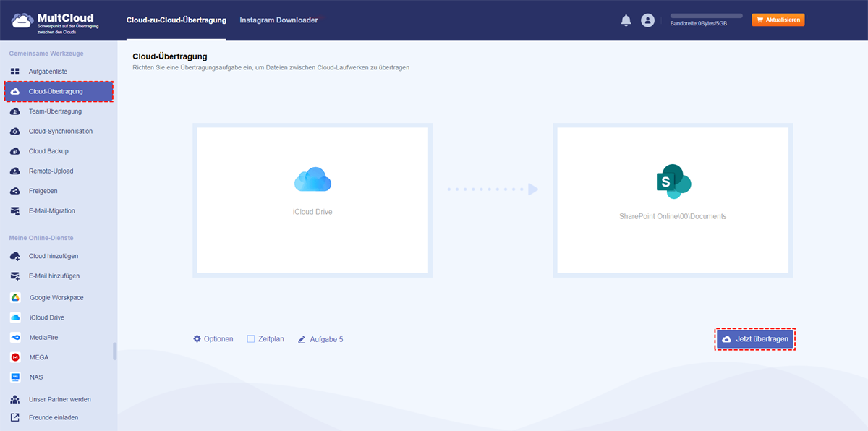Click the Optionen gear icon

(197, 338)
